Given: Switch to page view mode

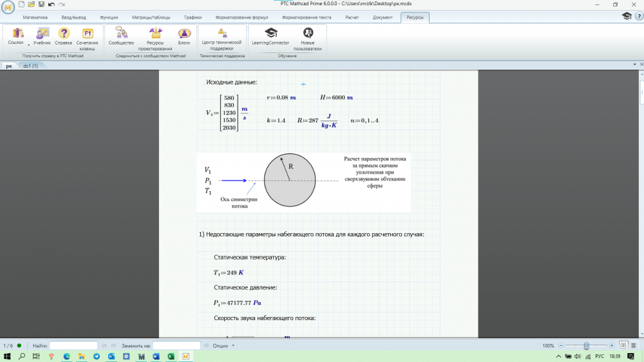Looking at the screenshot, I should click(x=623, y=346).
